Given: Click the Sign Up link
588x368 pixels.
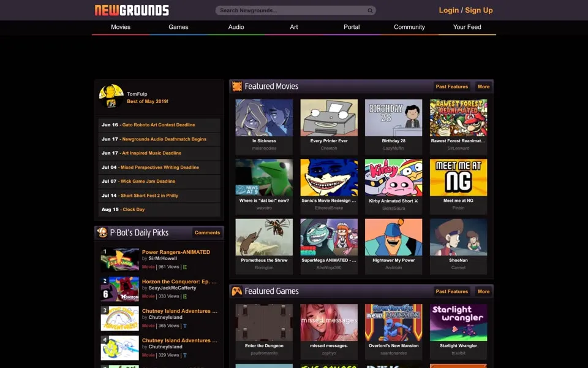Looking at the screenshot, I should pos(479,10).
